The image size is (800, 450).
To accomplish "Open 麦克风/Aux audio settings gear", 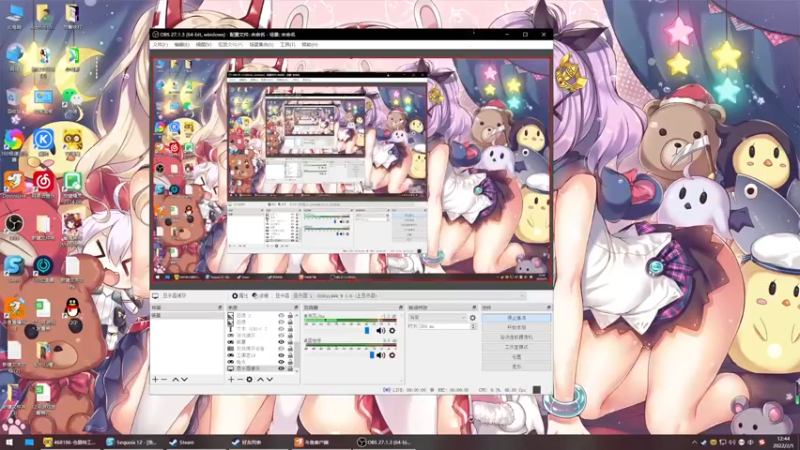I will (x=392, y=331).
